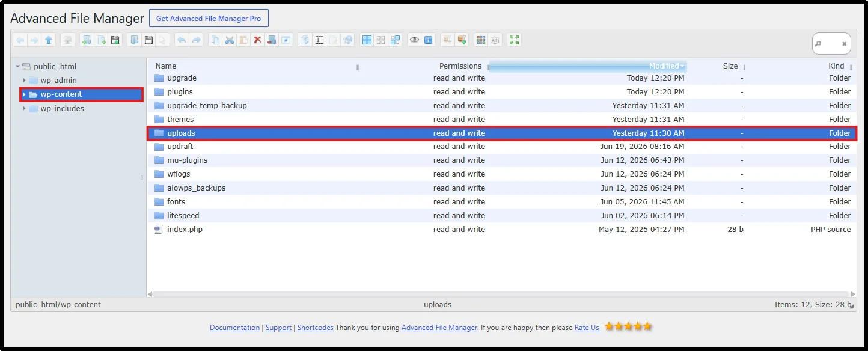Screen dimensions: 868x351
Task: Sort items using the AZ sort icon
Action: click(495, 40)
